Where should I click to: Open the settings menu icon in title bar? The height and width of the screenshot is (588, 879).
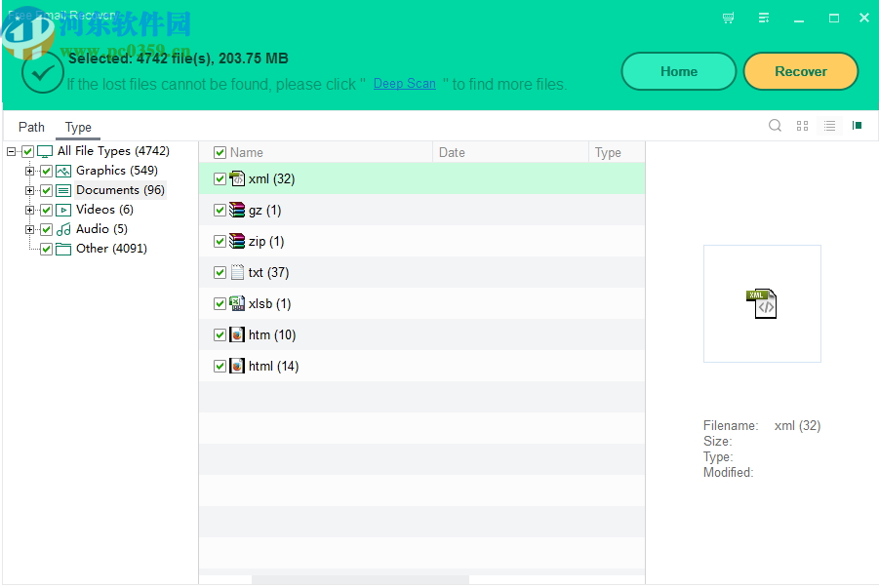pyautogui.click(x=763, y=17)
